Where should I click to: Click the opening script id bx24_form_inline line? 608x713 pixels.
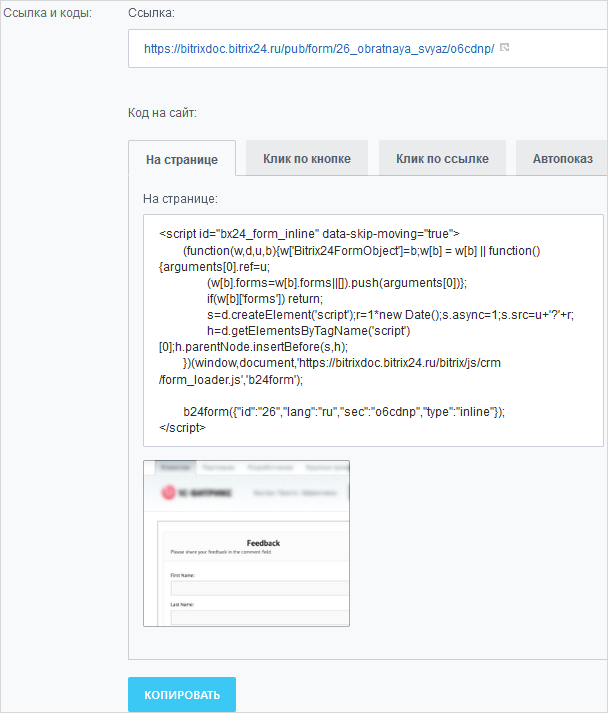click(309, 234)
